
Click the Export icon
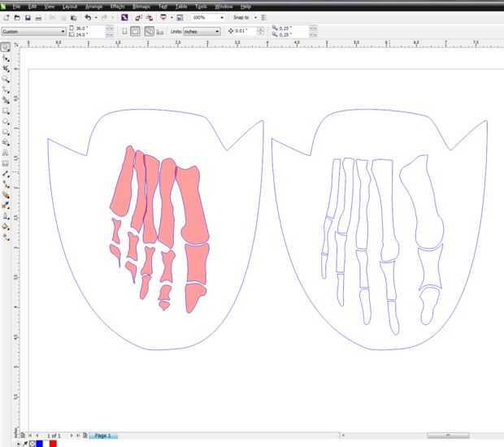pos(150,18)
